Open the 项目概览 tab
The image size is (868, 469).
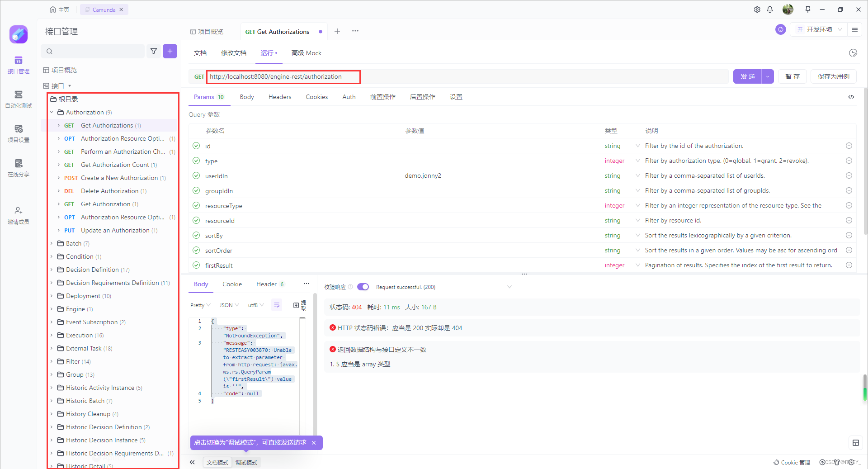[x=207, y=32]
